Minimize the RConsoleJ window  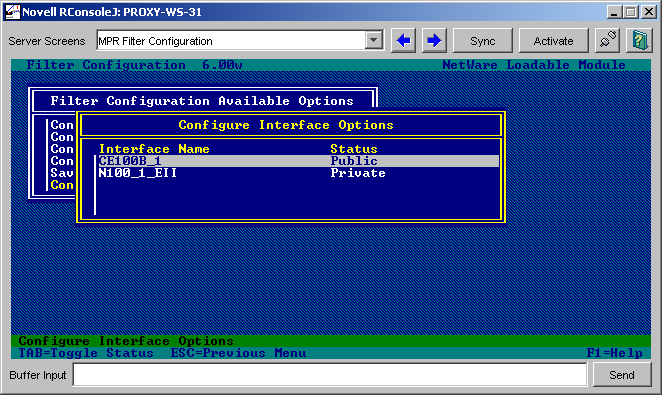tap(614, 12)
